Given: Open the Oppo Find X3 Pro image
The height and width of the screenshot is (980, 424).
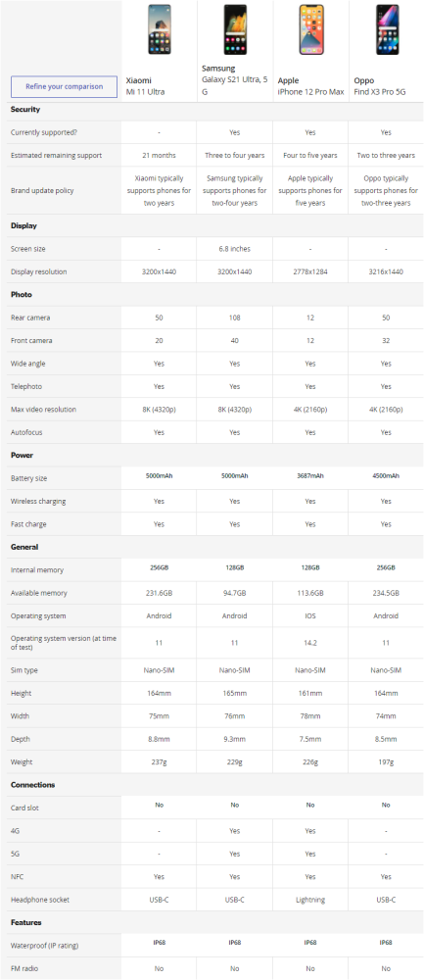Looking at the screenshot, I should coord(386,29).
